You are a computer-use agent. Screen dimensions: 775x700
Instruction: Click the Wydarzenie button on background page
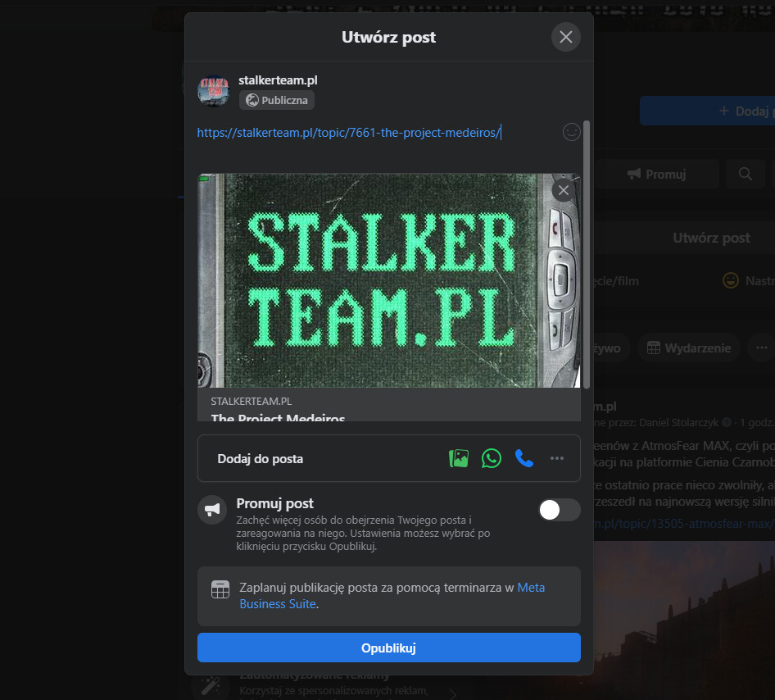pos(688,348)
